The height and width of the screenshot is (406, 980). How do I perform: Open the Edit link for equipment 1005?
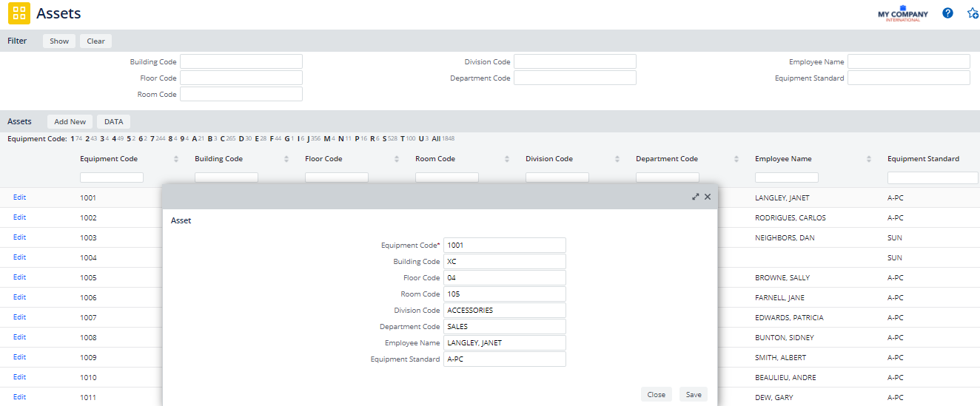(x=19, y=277)
